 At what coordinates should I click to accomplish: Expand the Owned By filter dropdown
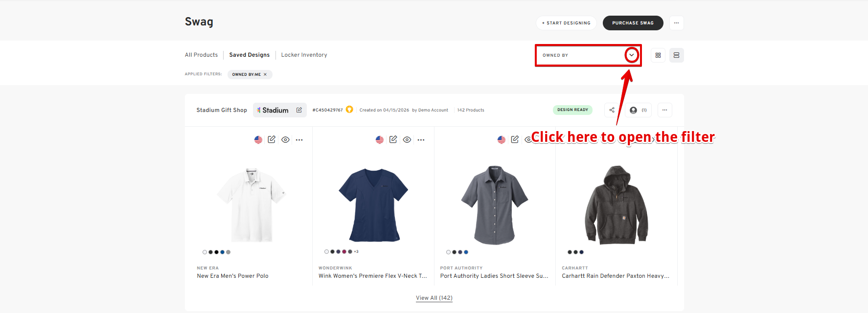[x=632, y=55]
